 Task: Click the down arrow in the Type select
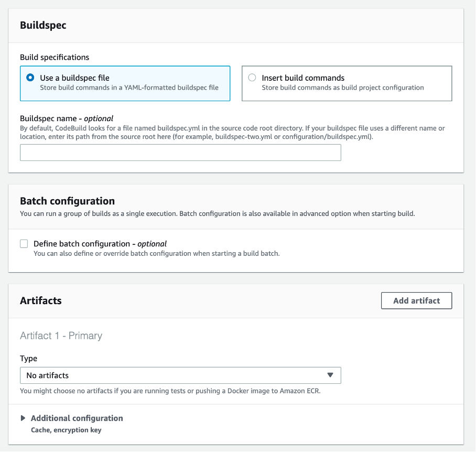tap(330, 375)
